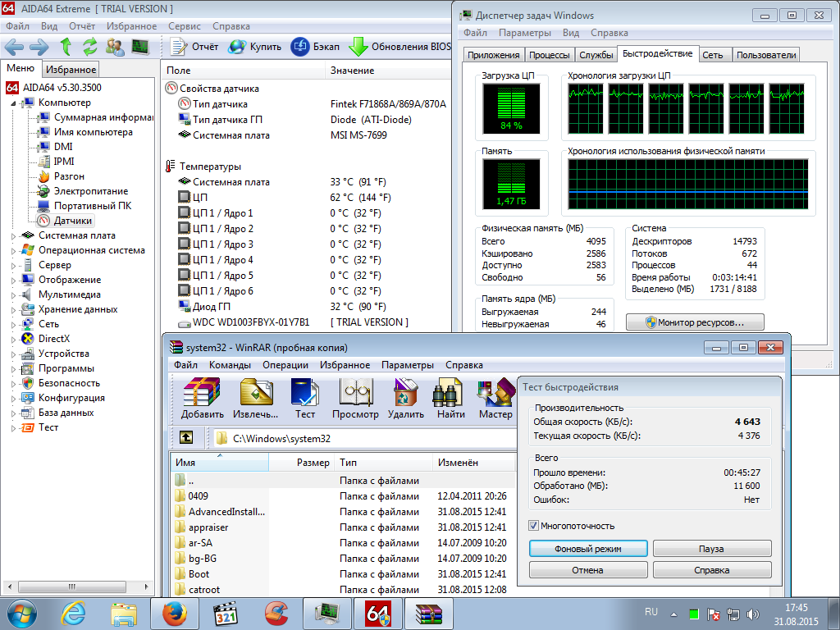Click Купить in the AIDA64 toolbar
This screenshot has width=840, height=630.
click(254, 47)
